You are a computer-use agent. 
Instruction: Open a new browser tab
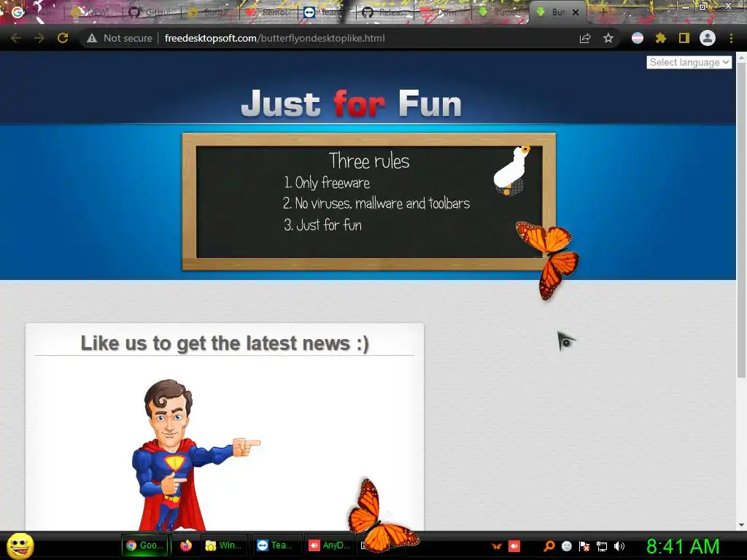(x=603, y=12)
